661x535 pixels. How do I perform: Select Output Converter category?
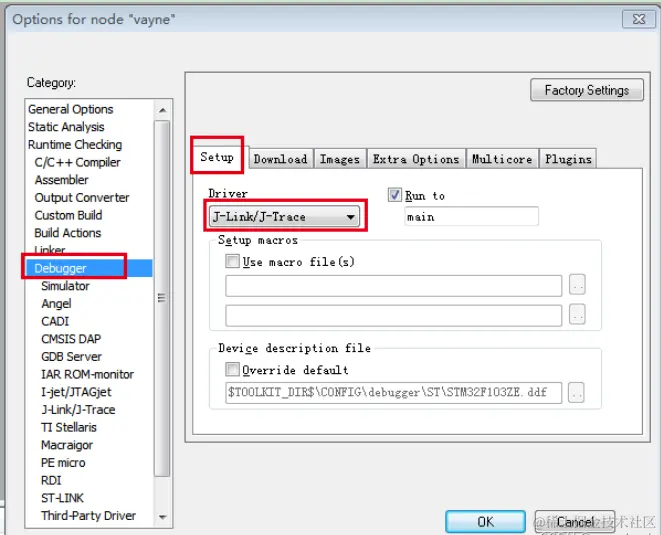pos(82,198)
